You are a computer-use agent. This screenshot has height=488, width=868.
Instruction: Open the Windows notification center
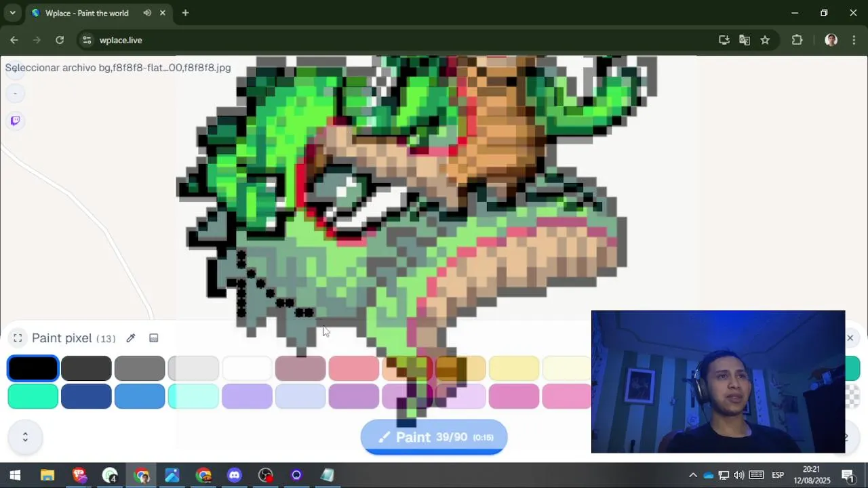[x=848, y=475]
